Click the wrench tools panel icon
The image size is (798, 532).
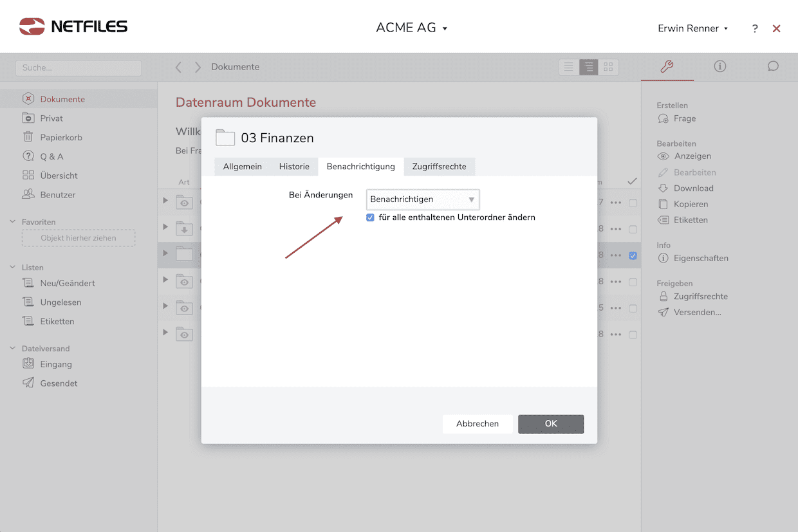[667, 66]
